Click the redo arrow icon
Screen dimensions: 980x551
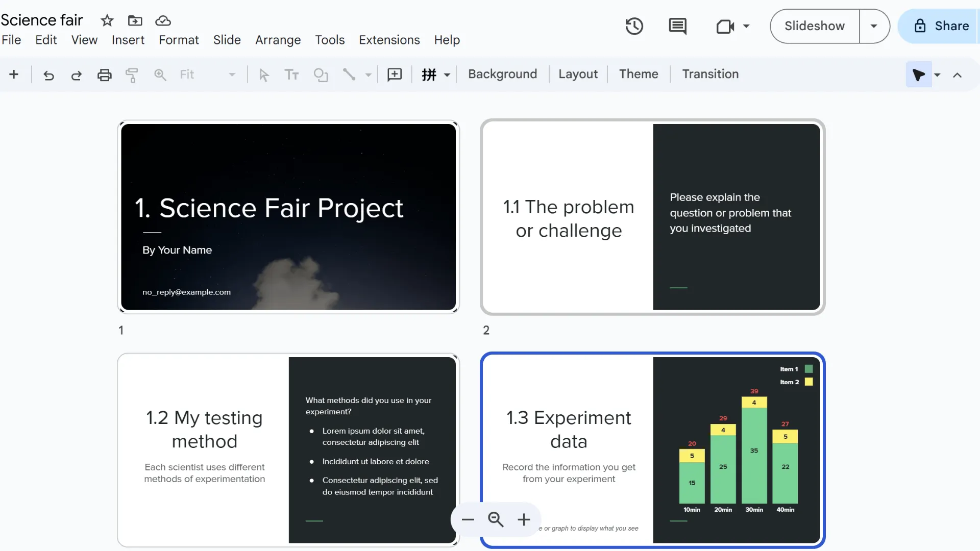77,75
